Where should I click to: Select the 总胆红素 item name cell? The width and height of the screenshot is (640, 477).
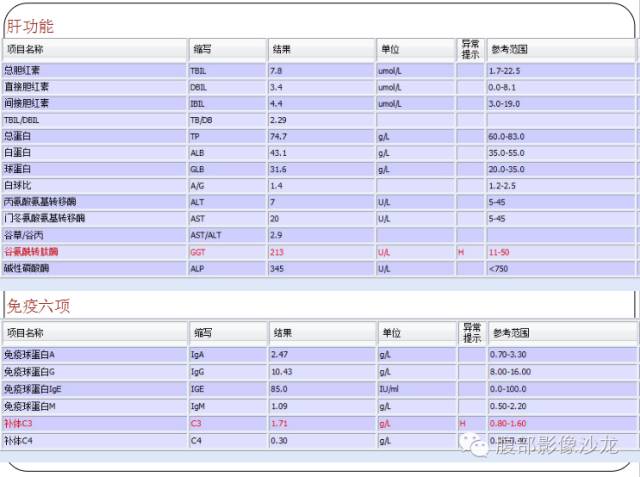click(x=95, y=71)
